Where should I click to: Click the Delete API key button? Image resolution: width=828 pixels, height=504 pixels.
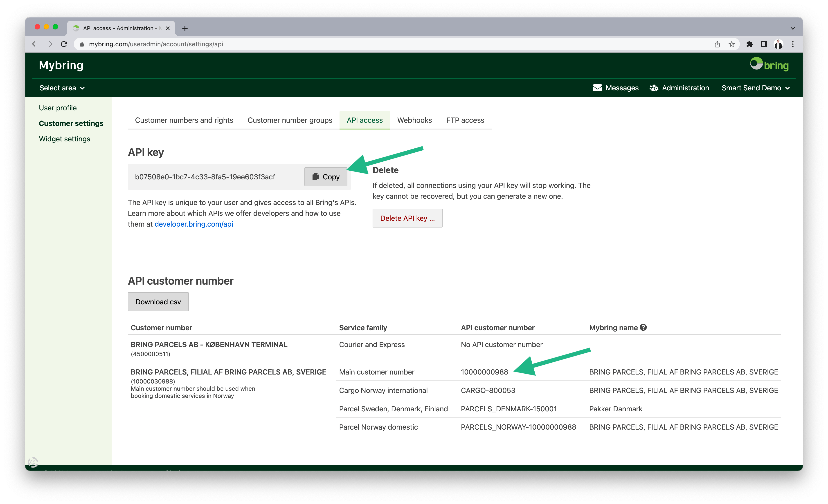(407, 218)
